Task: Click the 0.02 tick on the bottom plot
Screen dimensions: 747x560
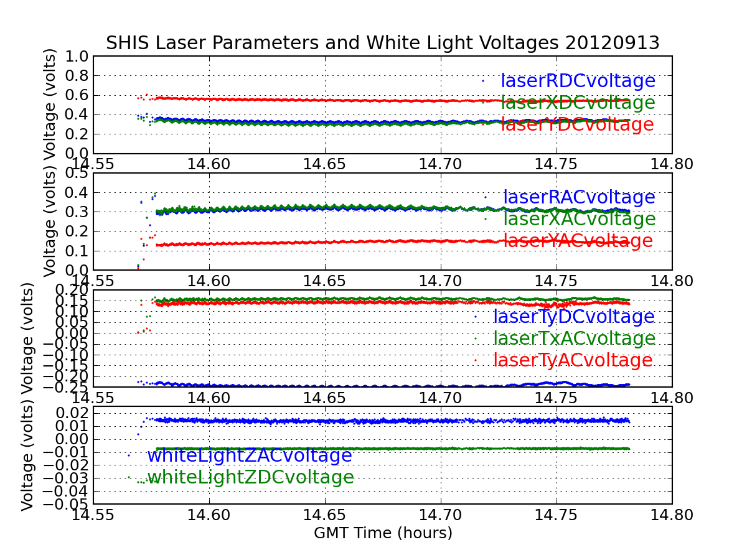Action: coord(70,413)
